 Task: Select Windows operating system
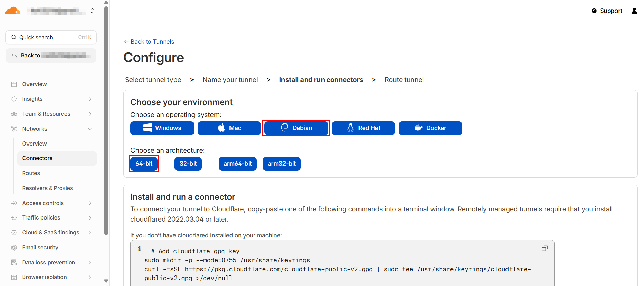(162, 128)
